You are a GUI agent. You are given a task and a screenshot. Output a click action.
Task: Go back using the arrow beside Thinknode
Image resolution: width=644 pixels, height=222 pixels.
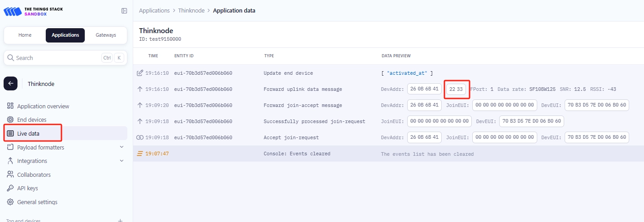pyautogui.click(x=10, y=84)
